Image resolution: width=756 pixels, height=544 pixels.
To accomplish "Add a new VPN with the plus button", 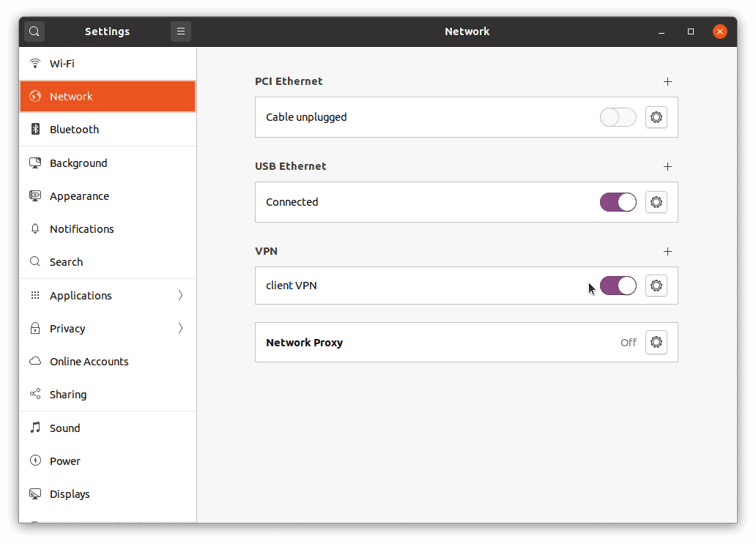I will point(667,251).
